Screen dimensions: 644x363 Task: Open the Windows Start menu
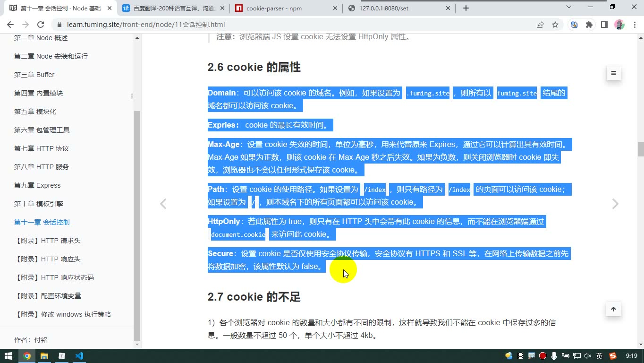coord(8,356)
